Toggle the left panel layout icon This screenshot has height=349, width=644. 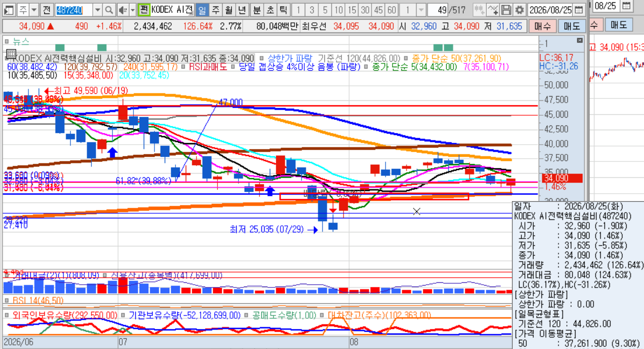[9, 10]
